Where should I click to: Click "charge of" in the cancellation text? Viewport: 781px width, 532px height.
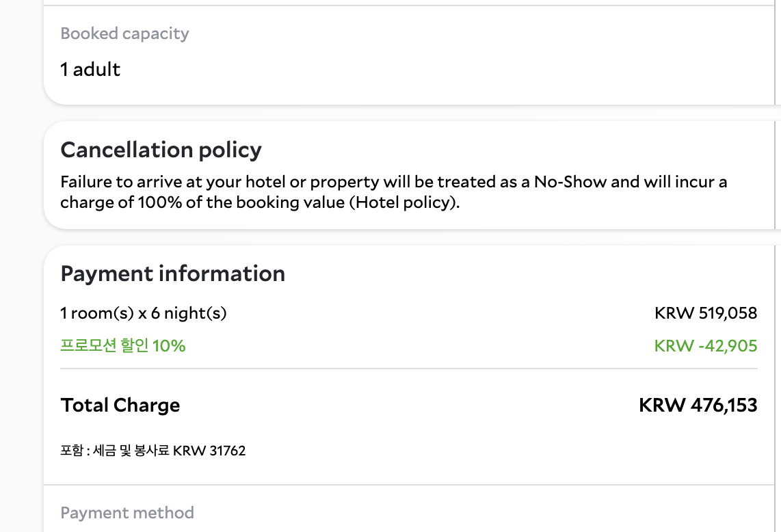[96, 203]
